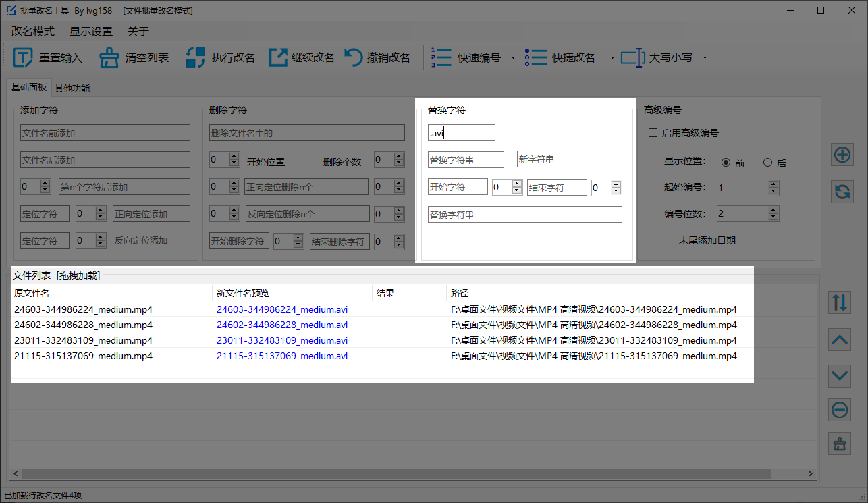Click the 文件名后添加 input field
Screen dimensions: 868x503
105,160
